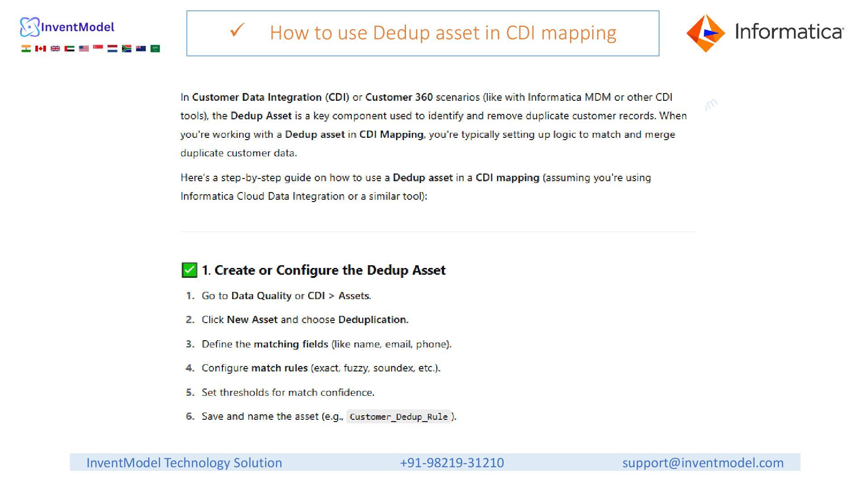Screen dimensions: 868x488
Task: Click the step 'Define the matching fields'
Action: coord(326,344)
